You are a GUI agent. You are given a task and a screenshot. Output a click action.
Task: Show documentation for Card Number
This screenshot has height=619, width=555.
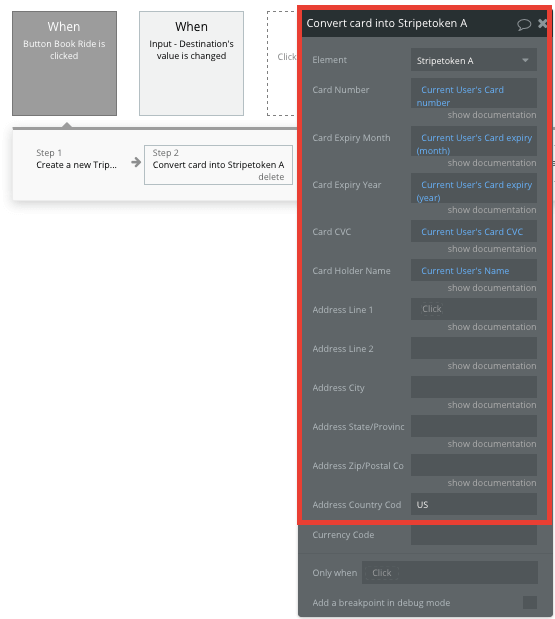[492, 115]
